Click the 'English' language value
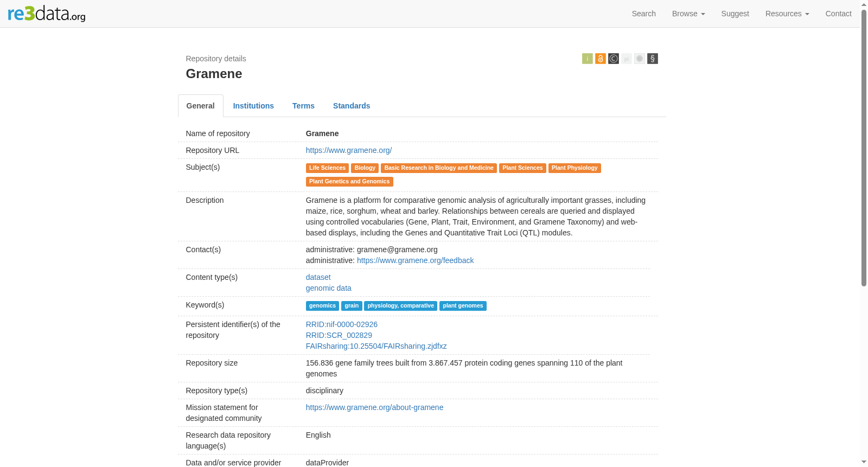The image size is (868, 467). (x=318, y=435)
